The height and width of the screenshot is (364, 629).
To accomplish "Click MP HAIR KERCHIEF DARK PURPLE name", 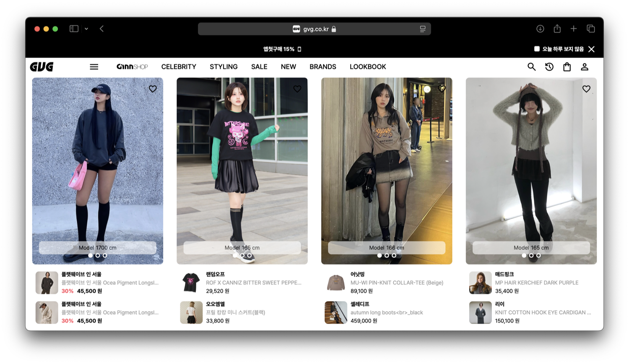I will [537, 283].
